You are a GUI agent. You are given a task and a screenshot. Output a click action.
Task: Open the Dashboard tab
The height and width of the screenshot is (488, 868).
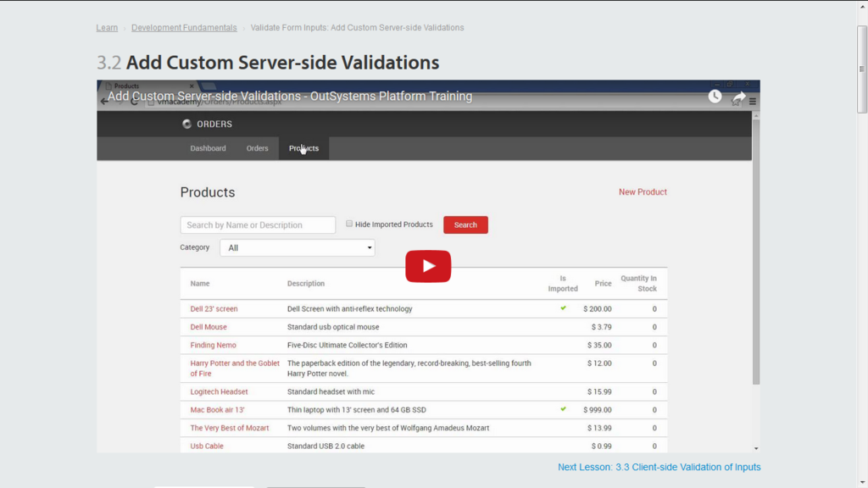point(209,148)
